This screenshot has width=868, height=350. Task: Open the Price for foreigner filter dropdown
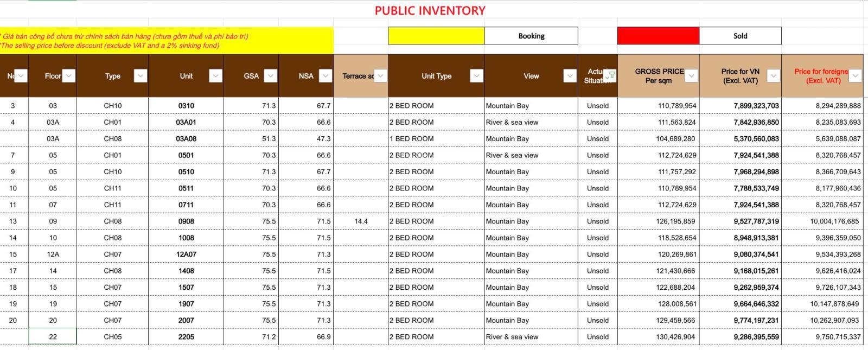(855, 76)
